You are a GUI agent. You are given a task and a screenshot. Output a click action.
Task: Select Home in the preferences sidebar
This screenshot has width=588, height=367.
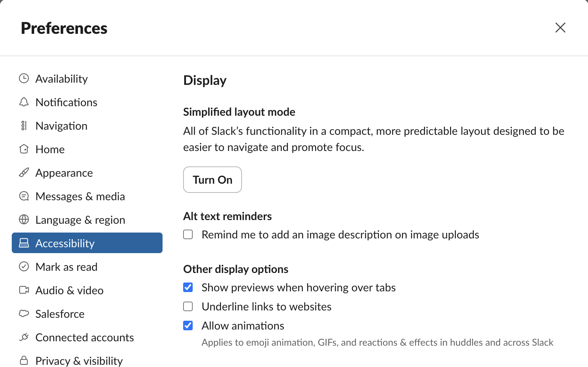coord(87,149)
